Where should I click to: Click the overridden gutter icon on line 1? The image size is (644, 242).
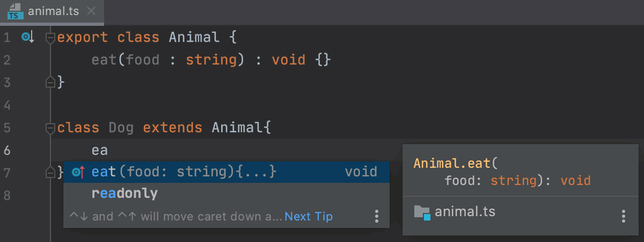(27, 37)
